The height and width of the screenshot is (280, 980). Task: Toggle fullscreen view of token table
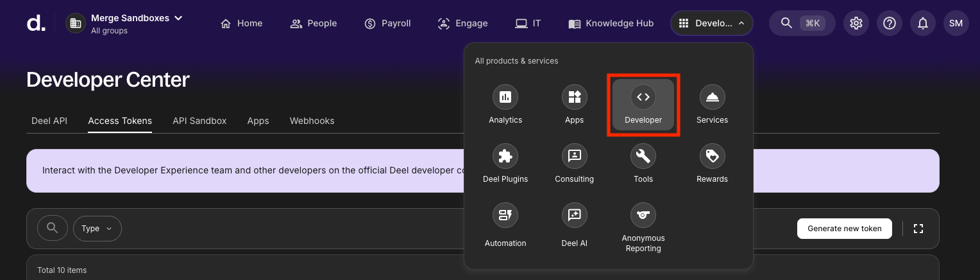[x=918, y=229]
